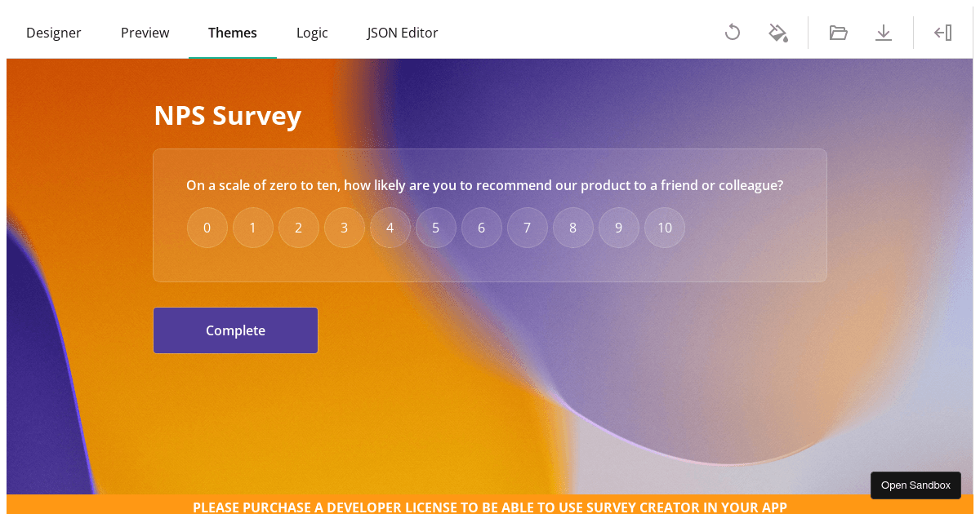980x514 pixels.
Task: Click the Complete button
Action: coord(235,330)
